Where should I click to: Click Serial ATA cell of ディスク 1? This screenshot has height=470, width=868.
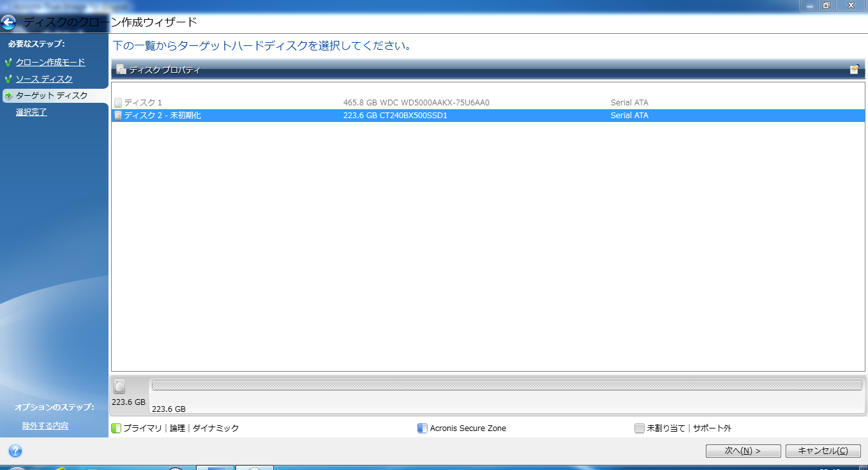[629, 102]
